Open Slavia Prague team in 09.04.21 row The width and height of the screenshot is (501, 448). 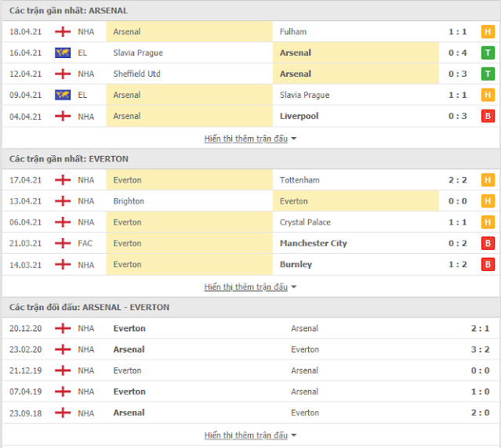304,95
